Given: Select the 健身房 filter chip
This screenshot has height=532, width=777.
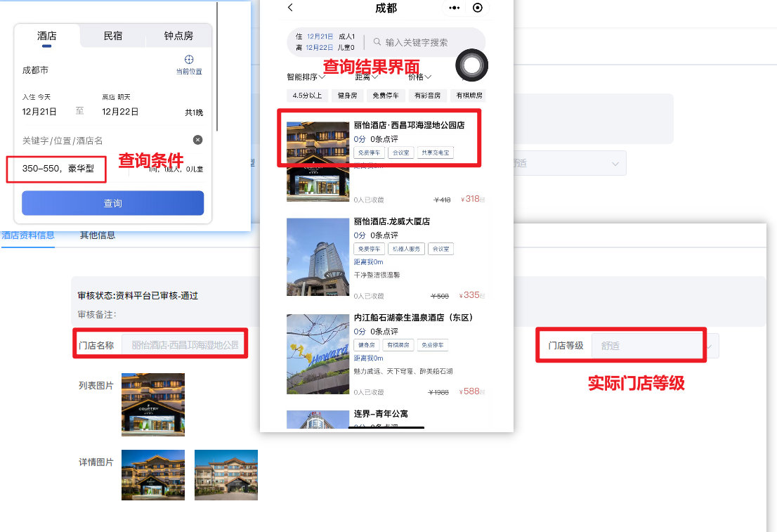Looking at the screenshot, I should [347, 95].
